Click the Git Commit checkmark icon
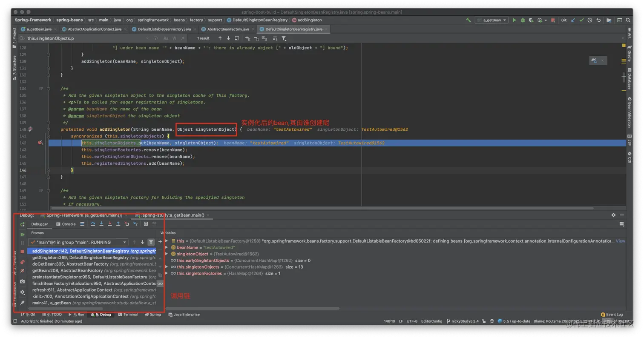This screenshot has height=338, width=644. point(581,20)
